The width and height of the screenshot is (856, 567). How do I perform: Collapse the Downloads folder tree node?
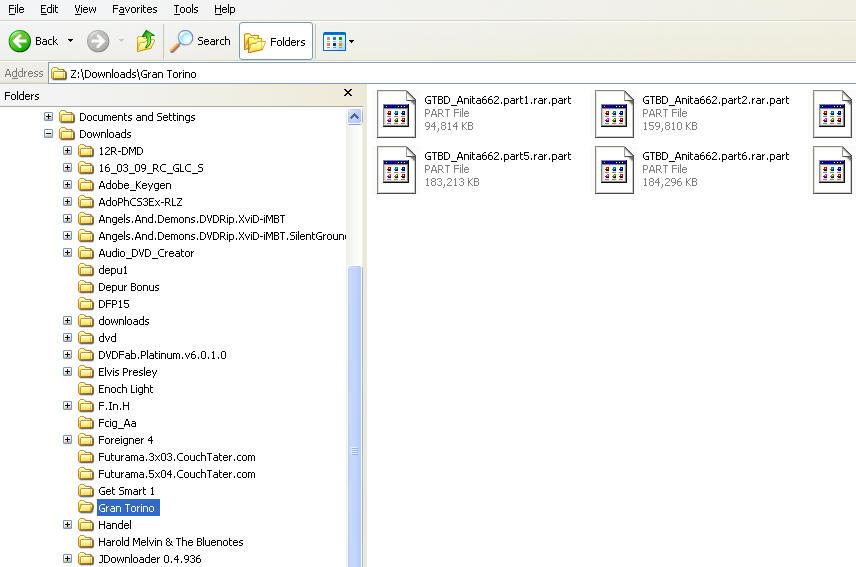point(48,134)
